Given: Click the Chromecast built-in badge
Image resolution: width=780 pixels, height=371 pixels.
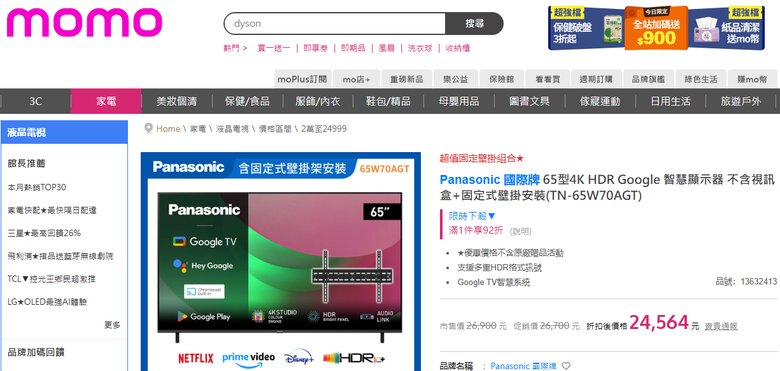Looking at the screenshot, I should coord(204,291).
